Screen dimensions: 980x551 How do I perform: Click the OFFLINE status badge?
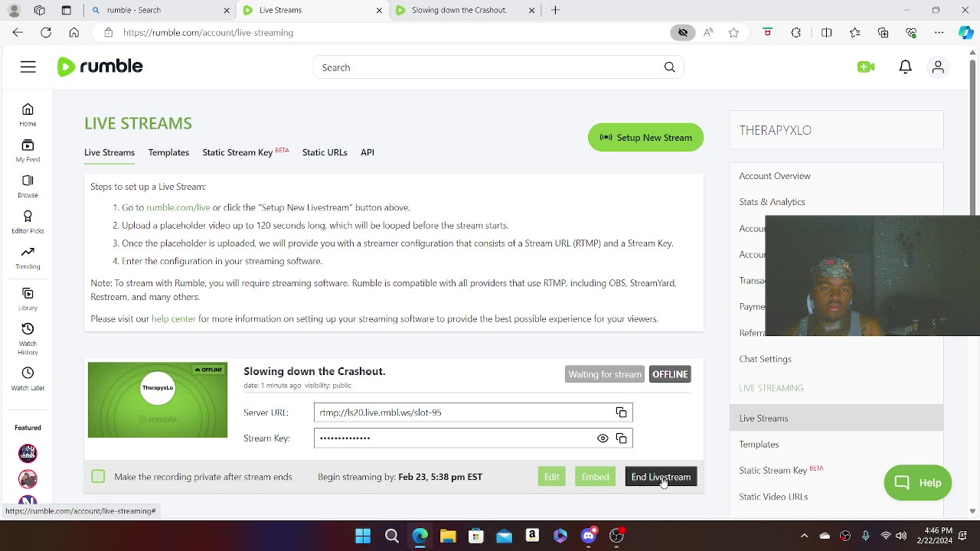click(x=670, y=374)
